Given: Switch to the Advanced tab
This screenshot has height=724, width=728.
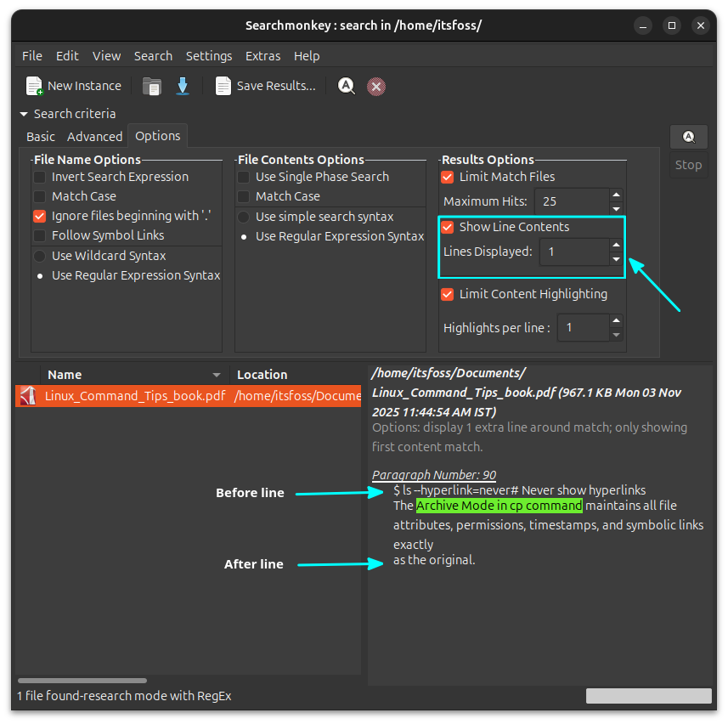Looking at the screenshot, I should click(94, 136).
